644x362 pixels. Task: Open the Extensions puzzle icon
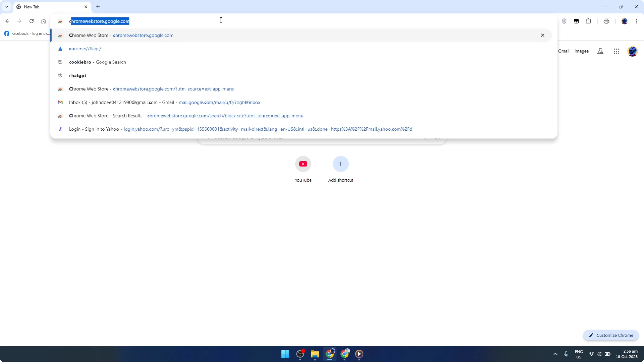click(x=589, y=21)
